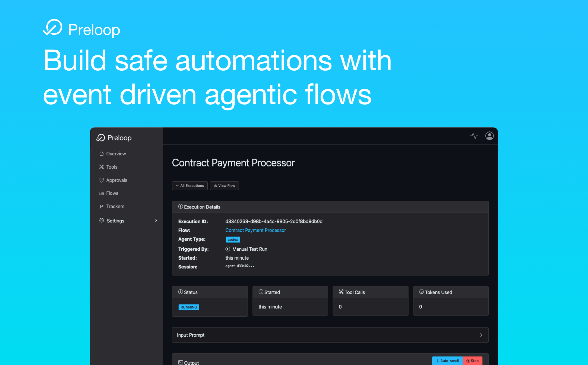This screenshot has height=365, width=588.
Task: Open the Approvals menu item
Action: pyautogui.click(x=117, y=180)
